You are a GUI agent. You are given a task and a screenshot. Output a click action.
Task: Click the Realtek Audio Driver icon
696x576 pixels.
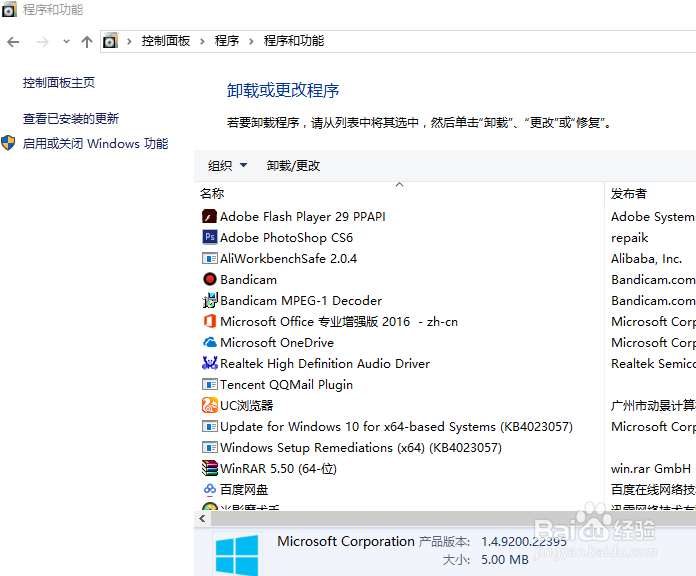[x=210, y=363]
